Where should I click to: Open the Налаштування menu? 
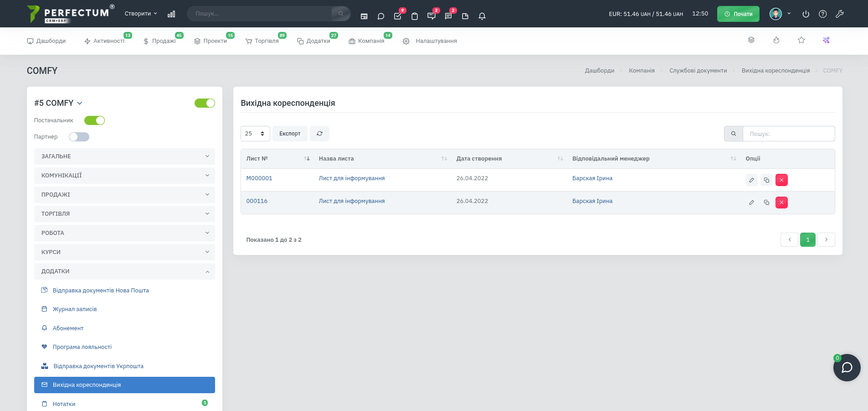click(430, 41)
